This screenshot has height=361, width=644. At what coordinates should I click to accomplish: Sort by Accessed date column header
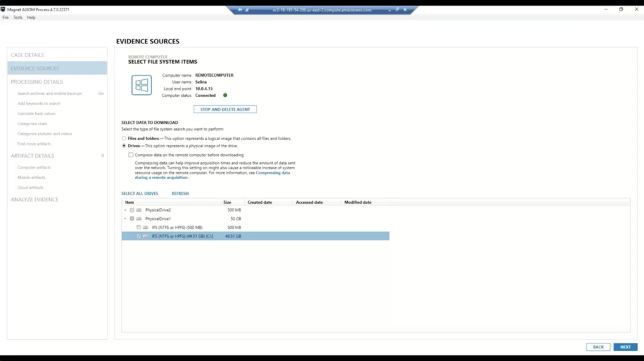309,203
